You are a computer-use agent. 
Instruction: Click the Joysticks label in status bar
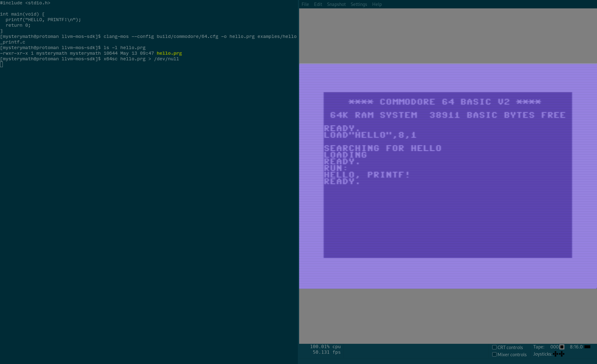[x=543, y=354]
